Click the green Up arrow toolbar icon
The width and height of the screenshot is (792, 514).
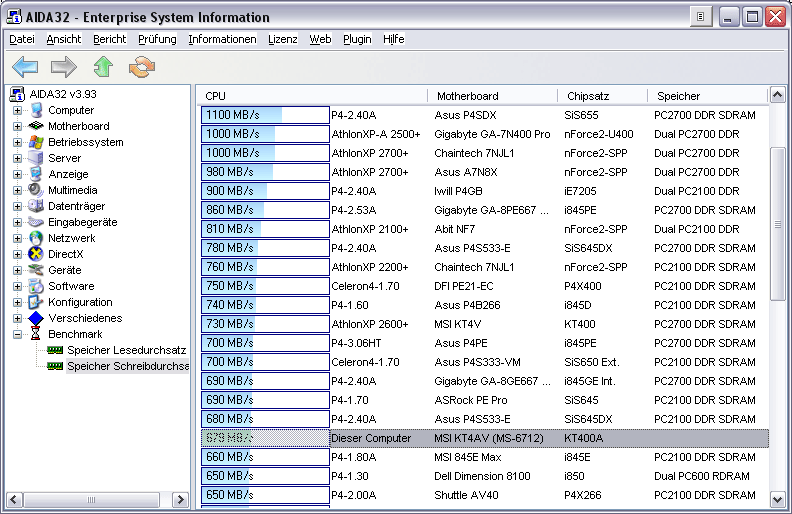103,67
